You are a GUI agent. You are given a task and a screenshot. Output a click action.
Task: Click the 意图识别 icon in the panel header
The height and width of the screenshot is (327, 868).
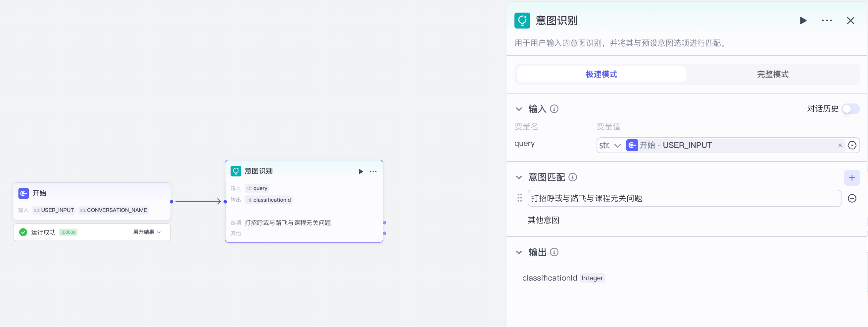(x=522, y=21)
